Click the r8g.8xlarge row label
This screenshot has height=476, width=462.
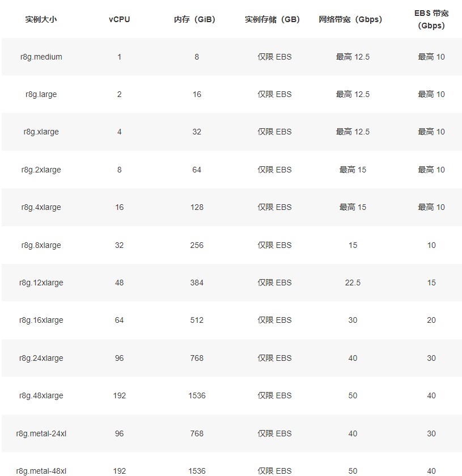pos(41,245)
